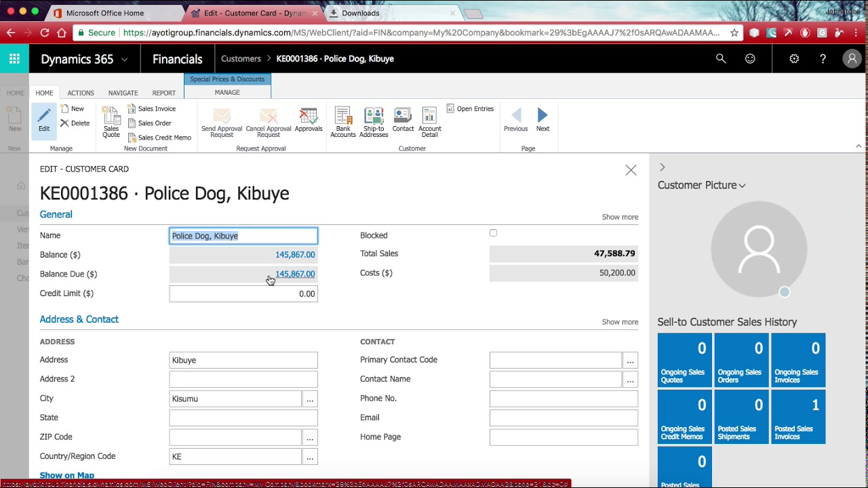The image size is (868, 488).
Task: Close the customer card with X
Action: [631, 170]
